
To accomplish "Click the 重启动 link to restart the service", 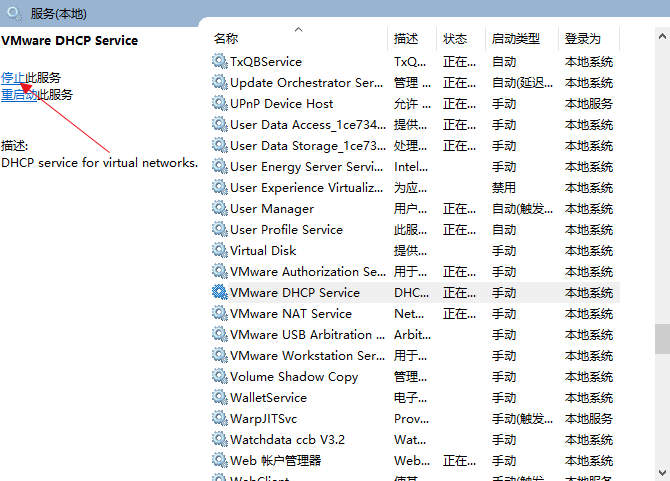I will click(19, 94).
